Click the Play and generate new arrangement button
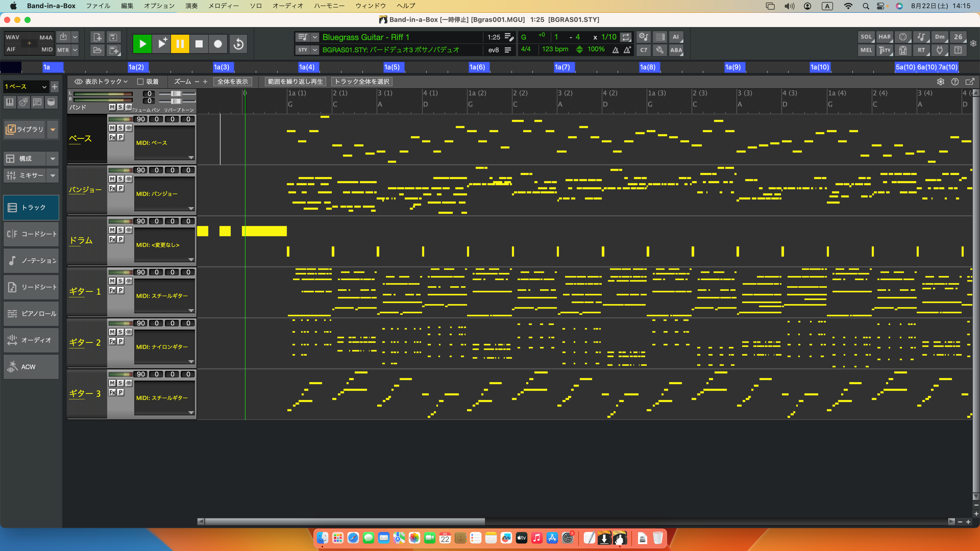This screenshot has height=551, width=980. [161, 44]
